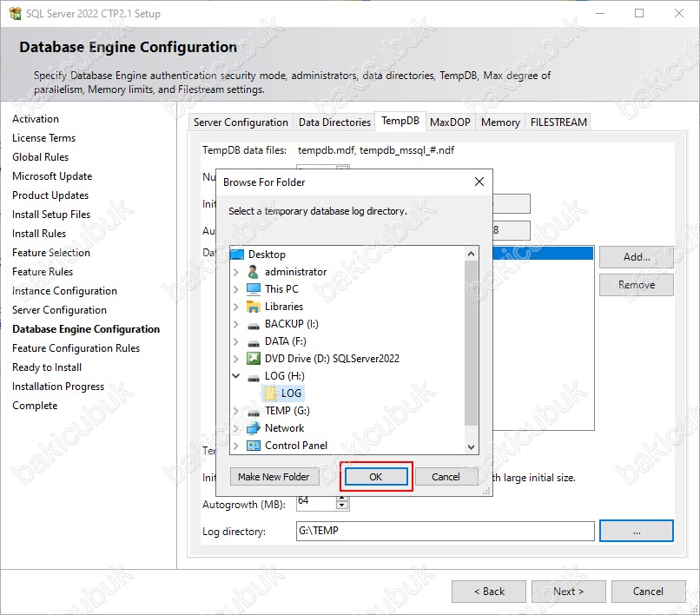Expand the DVD Drive (D:) node

[x=236, y=359]
